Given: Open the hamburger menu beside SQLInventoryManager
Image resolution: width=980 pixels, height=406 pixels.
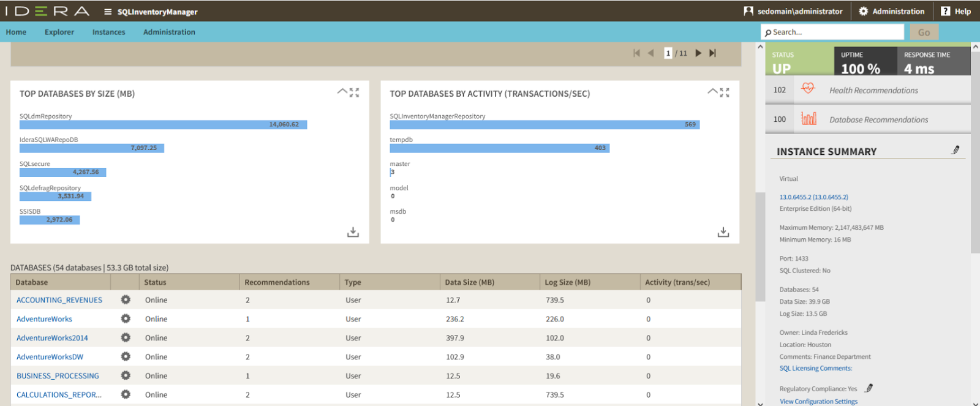Looking at the screenshot, I should click(x=108, y=12).
